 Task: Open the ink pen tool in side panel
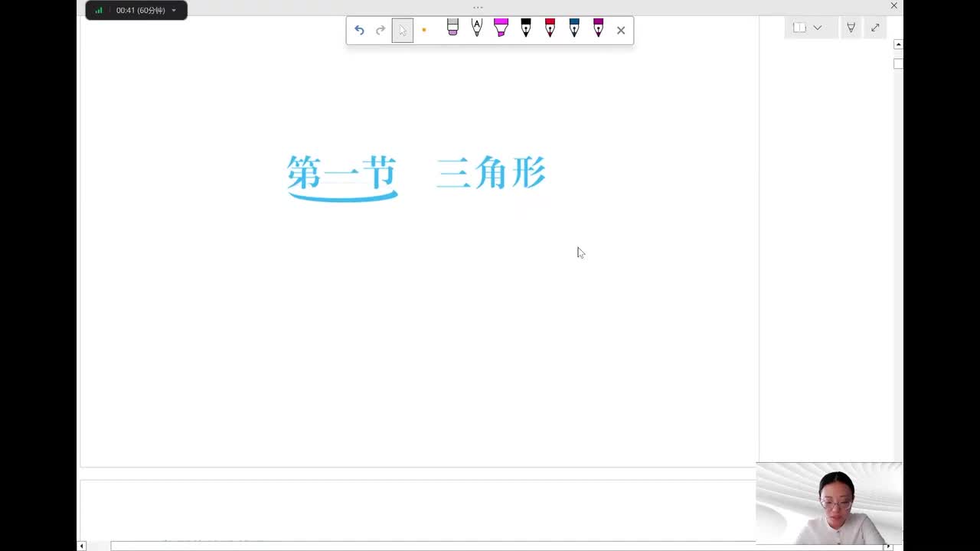point(851,28)
